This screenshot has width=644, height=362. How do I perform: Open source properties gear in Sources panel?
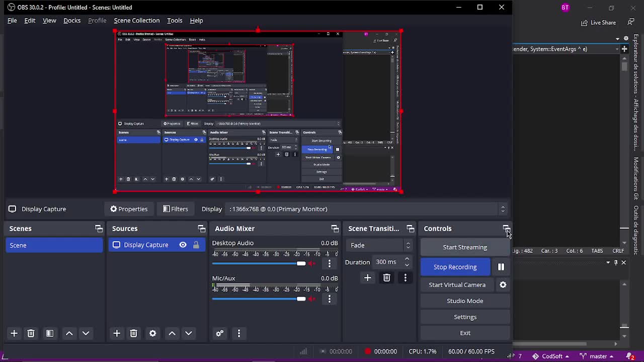coord(153,333)
